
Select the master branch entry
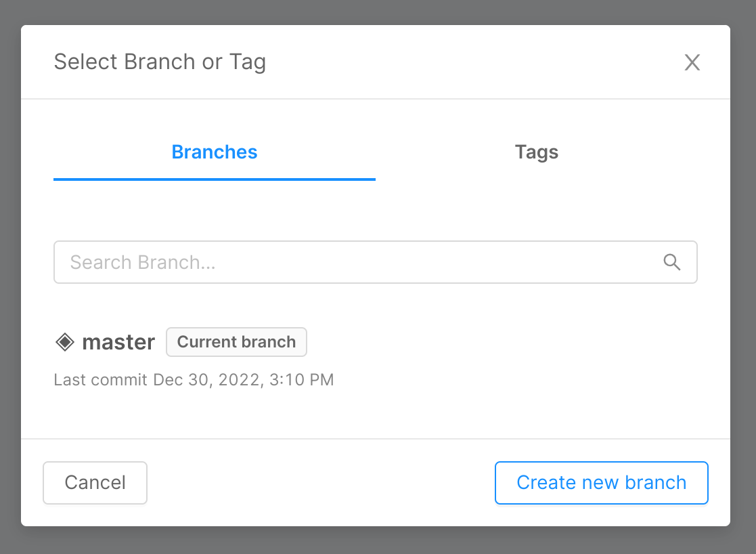[x=118, y=342]
